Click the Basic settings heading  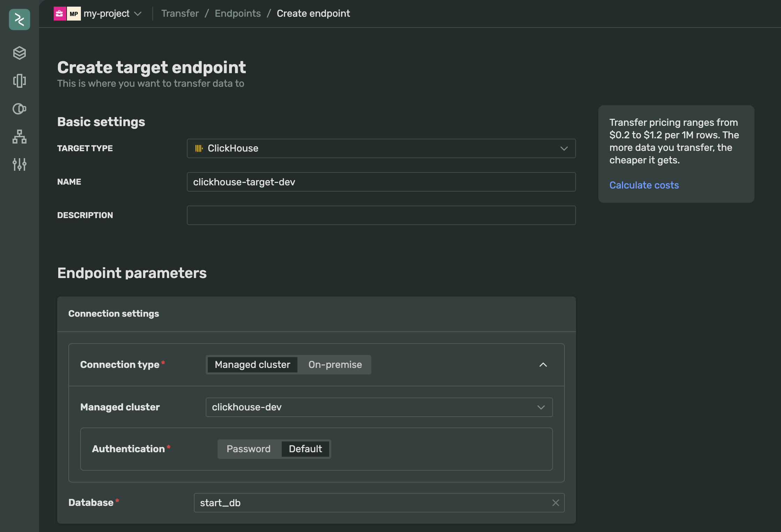point(101,122)
